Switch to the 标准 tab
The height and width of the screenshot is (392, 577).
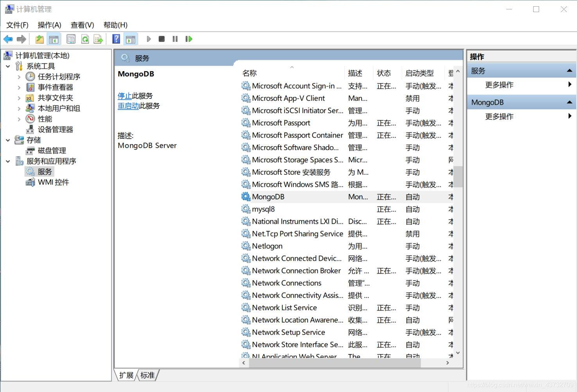point(147,375)
